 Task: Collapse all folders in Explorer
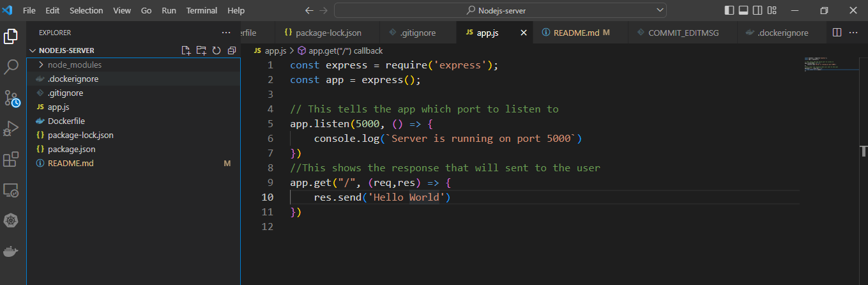[x=232, y=50]
